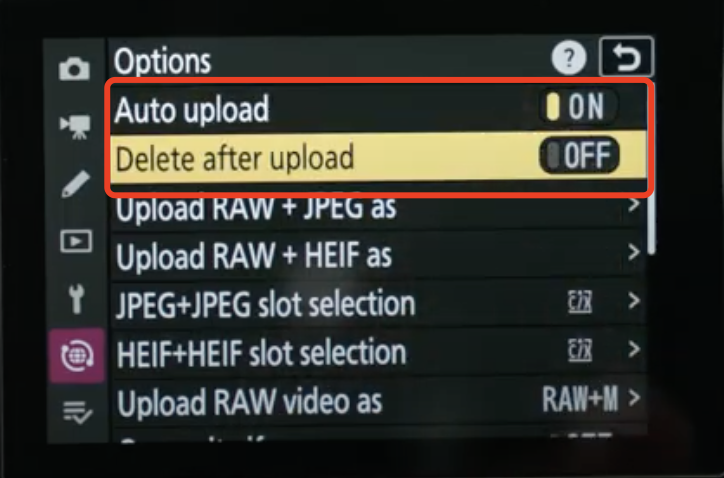Toggle the Delete after upload OFF switch

(579, 155)
